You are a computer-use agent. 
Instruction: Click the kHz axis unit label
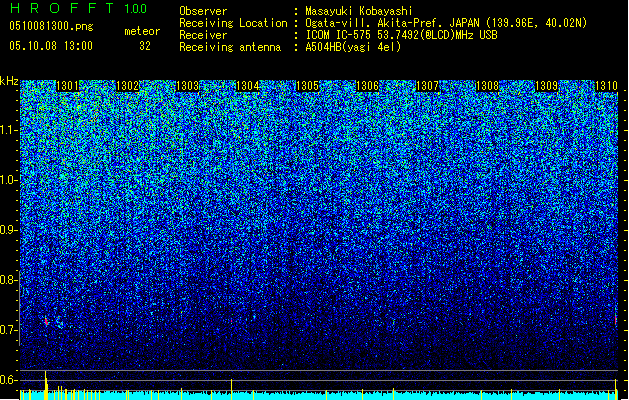point(9,81)
